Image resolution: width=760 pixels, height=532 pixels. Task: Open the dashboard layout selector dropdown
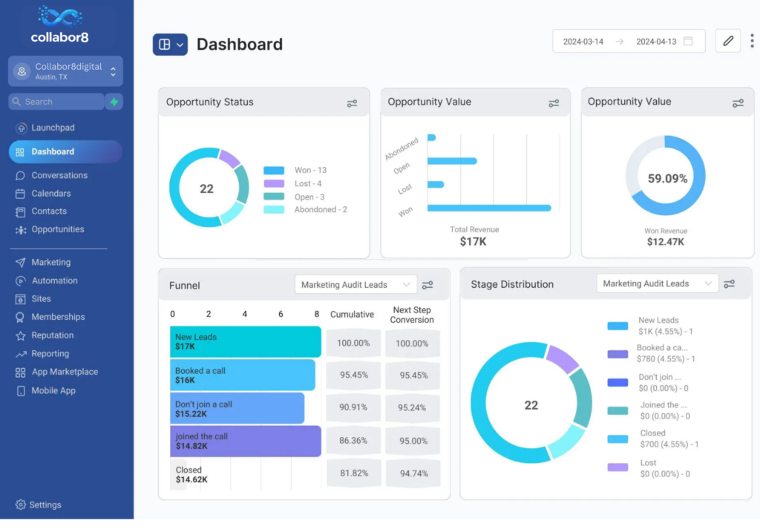click(170, 45)
